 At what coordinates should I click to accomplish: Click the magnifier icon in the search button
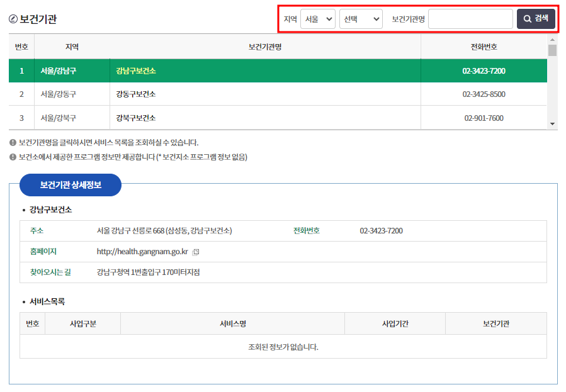point(528,18)
